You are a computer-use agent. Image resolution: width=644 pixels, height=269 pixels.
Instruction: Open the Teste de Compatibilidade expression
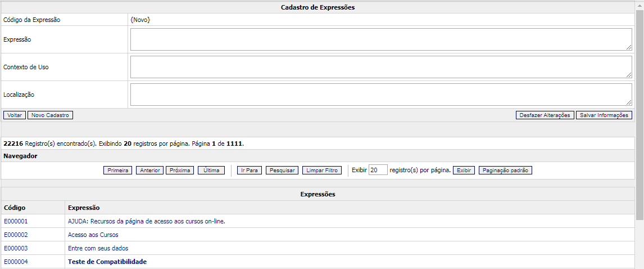click(x=107, y=262)
